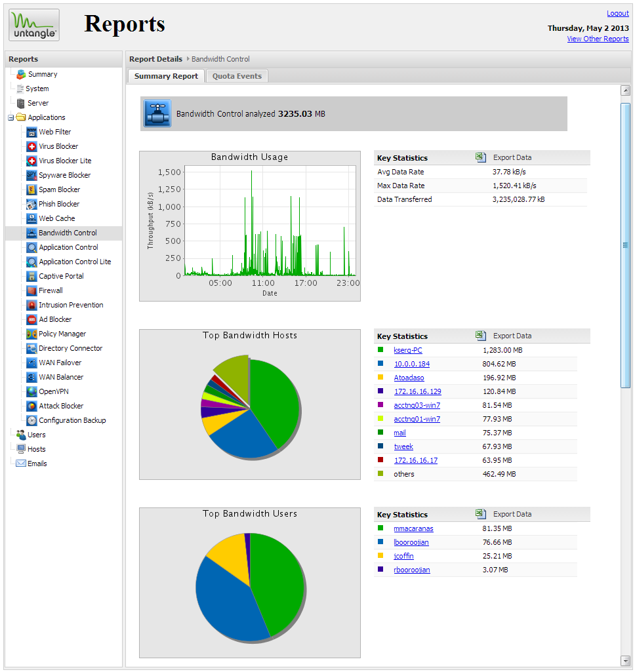
Task: Click the Summary icon in Reports tree
Action: coord(21,75)
